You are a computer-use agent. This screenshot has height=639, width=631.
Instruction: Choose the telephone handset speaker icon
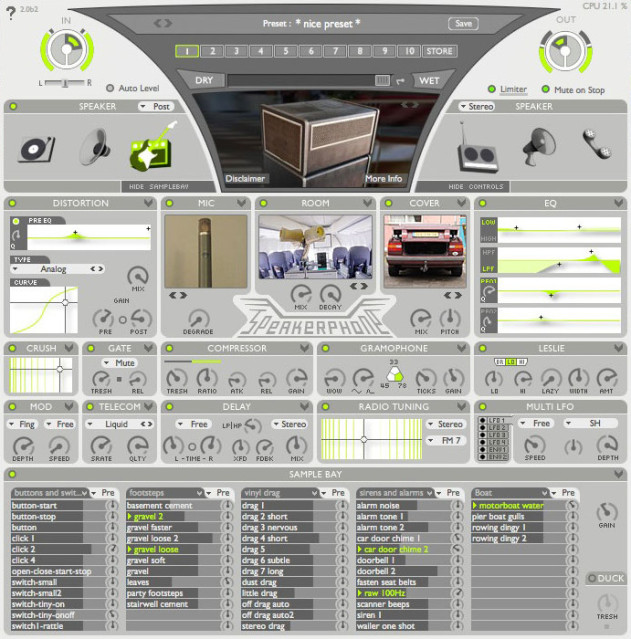[x=596, y=144]
